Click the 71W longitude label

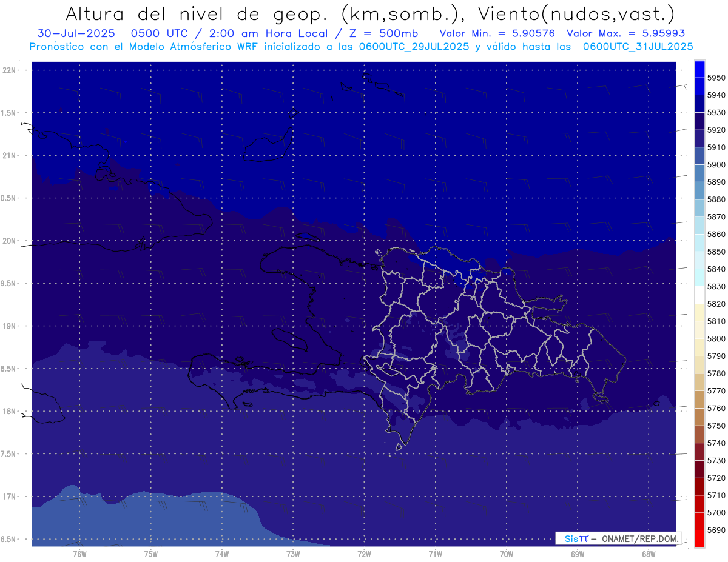point(435,554)
